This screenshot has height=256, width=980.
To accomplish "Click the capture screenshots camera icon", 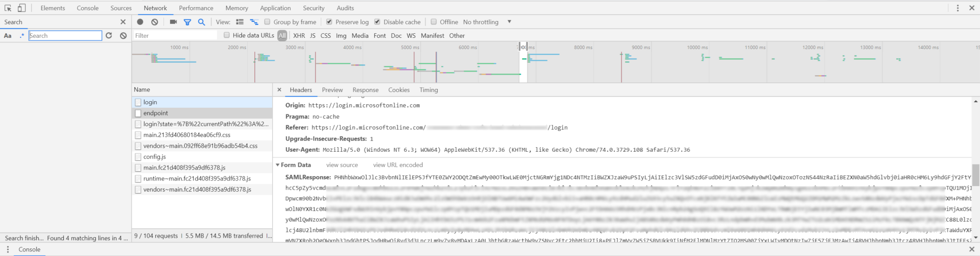I will pyautogui.click(x=173, y=22).
